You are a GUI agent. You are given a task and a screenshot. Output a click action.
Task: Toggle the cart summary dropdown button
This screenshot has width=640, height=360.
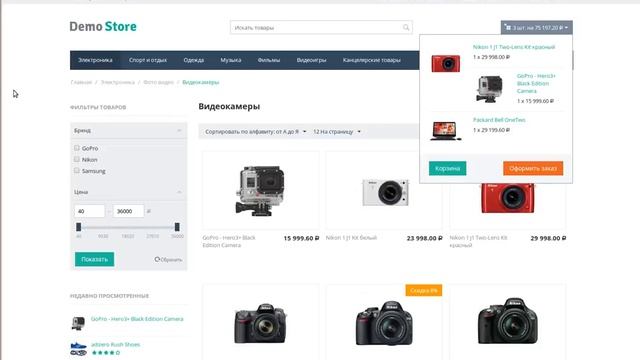tap(536, 27)
